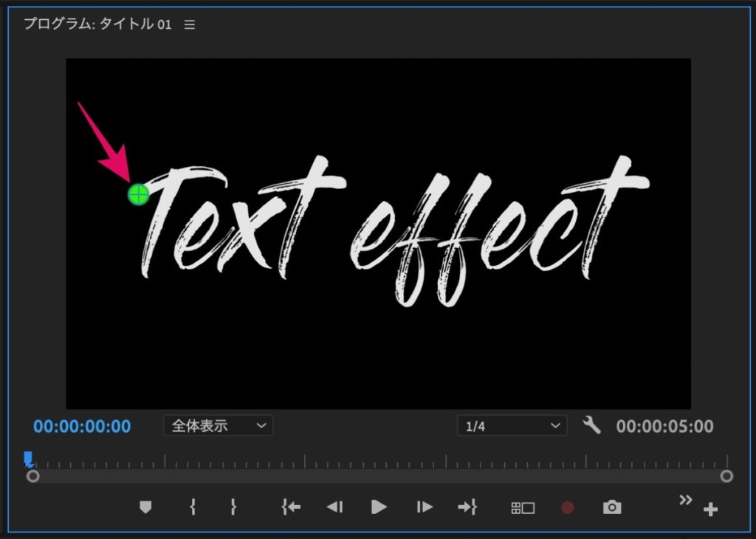Screen dimensions: 756x539
Task: Open the wrench settings menu
Action: [591, 425]
